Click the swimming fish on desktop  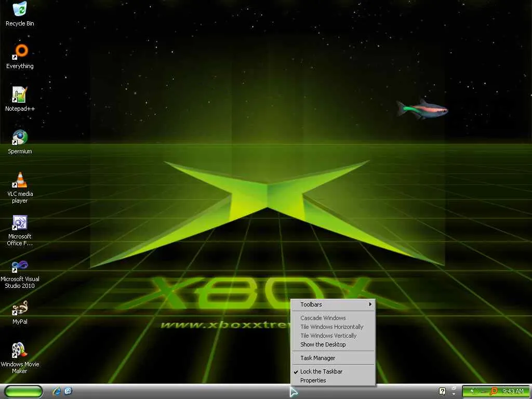422,109
